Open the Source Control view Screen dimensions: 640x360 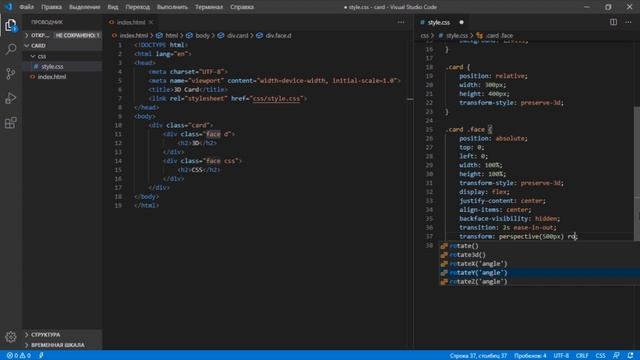[11, 74]
